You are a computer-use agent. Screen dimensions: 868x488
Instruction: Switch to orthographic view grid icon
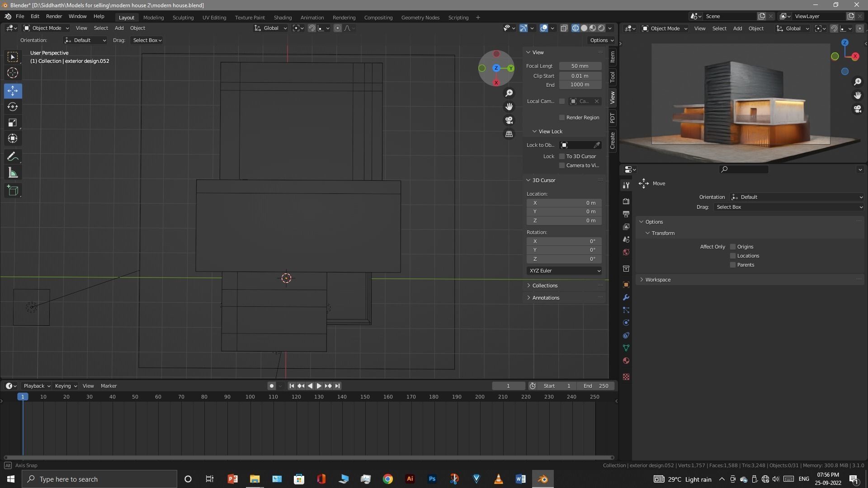click(509, 134)
